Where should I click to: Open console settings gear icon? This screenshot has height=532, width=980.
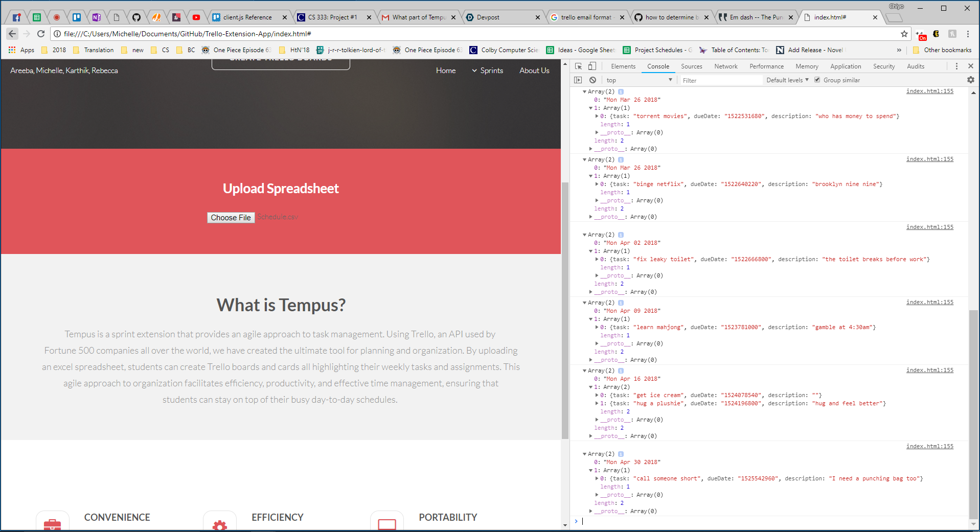pyautogui.click(x=970, y=80)
